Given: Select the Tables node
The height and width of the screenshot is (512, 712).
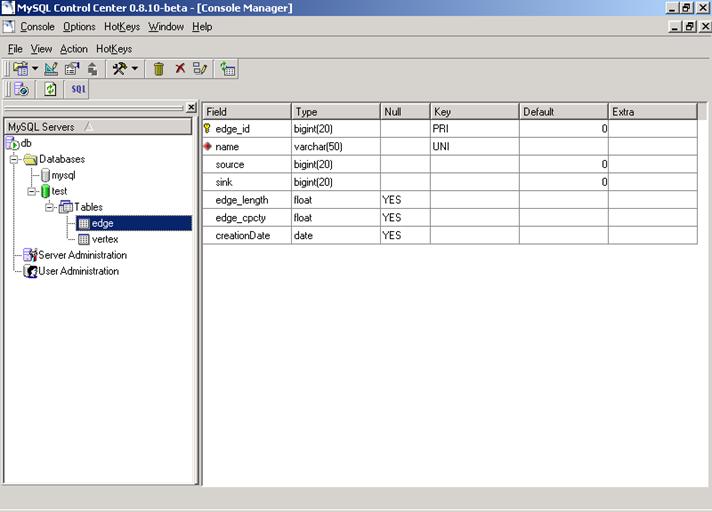Looking at the screenshot, I should pyautogui.click(x=88, y=207).
